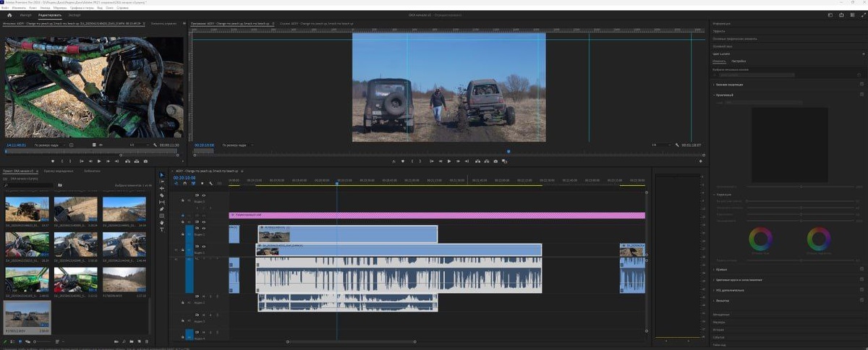Click the highlight tint color wheel
868x350 pixels.
819,238
